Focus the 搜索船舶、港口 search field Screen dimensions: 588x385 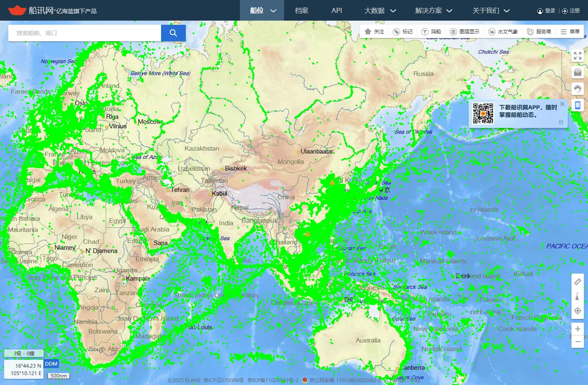coord(85,33)
